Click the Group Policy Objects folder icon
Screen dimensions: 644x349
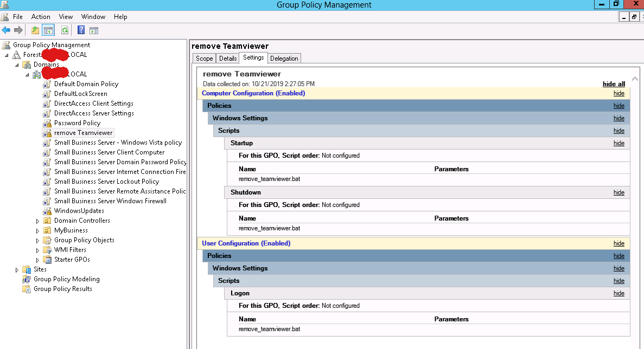pyautogui.click(x=47, y=240)
